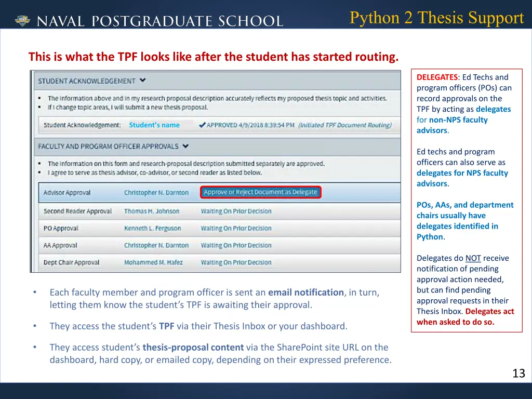This screenshot has width=532, height=399.
Task: Click the Student Acknowledgement: field label
Action: click(x=82, y=125)
